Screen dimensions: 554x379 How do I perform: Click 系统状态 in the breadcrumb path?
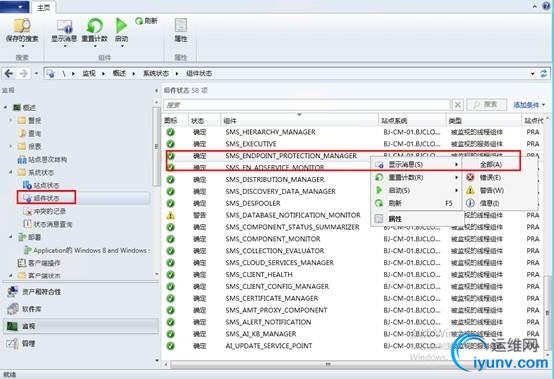tap(156, 73)
